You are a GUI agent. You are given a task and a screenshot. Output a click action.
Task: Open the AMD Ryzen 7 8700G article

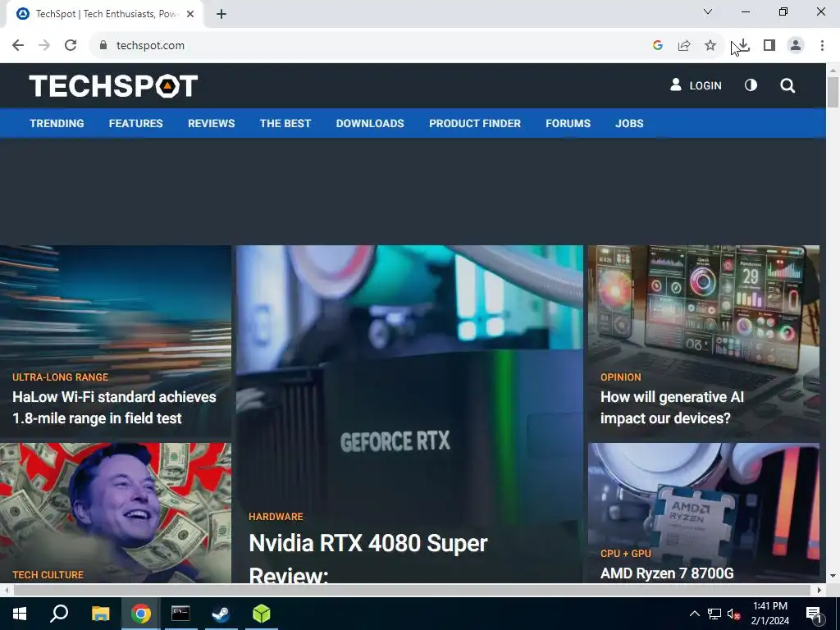point(667,573)
